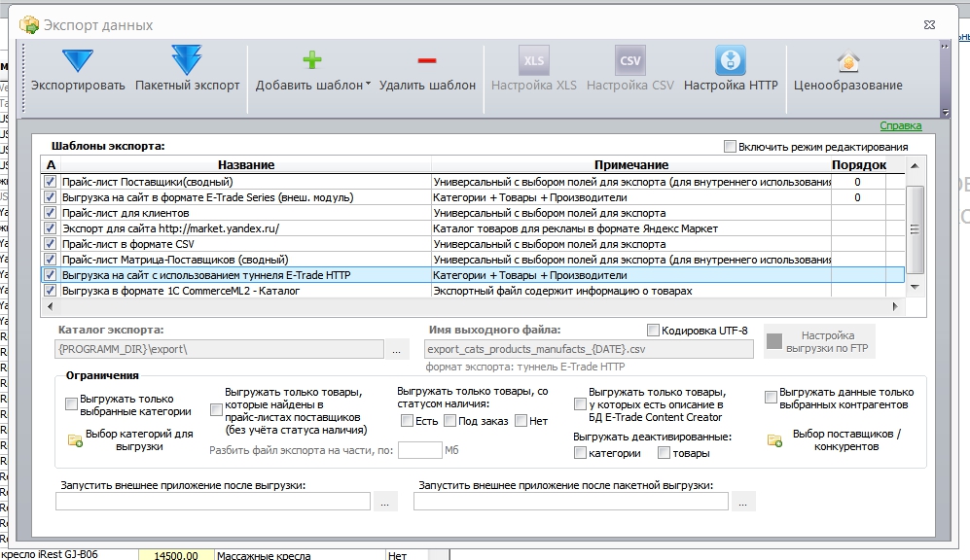Viewport: 970px width, 560px height.
Task: Click the A column header
Action: [51, 165]
